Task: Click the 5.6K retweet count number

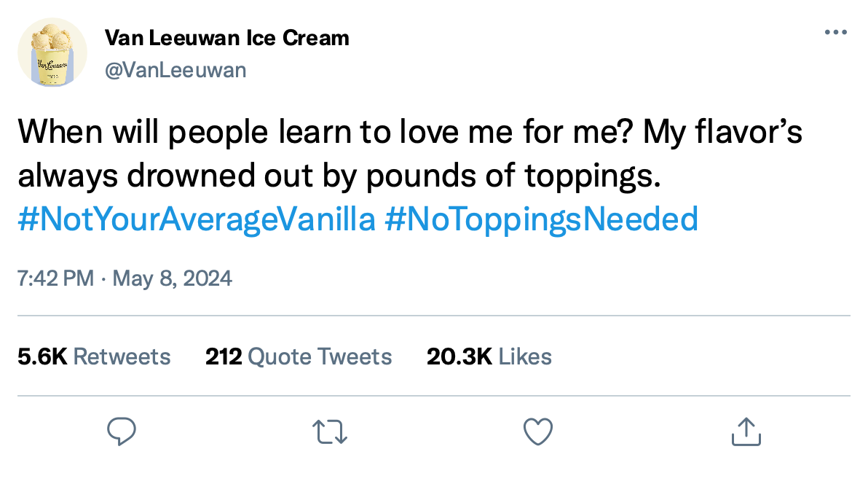Action: 42,356
